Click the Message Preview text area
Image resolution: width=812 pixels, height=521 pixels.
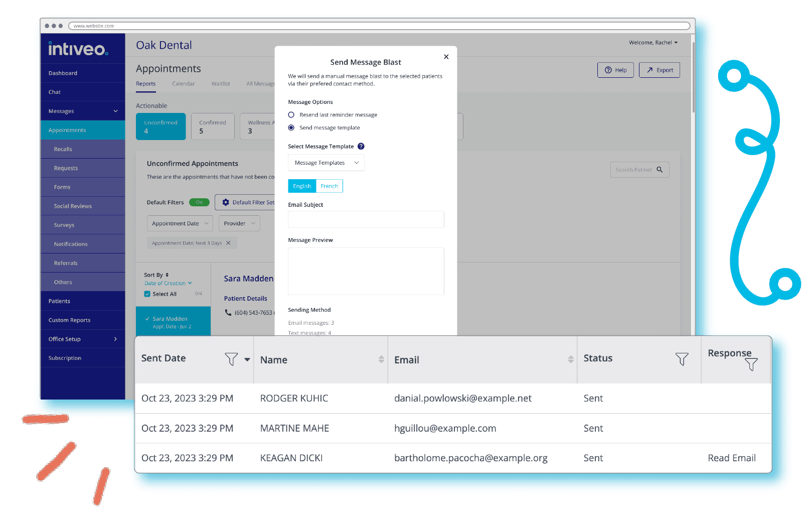coord(366,271)
